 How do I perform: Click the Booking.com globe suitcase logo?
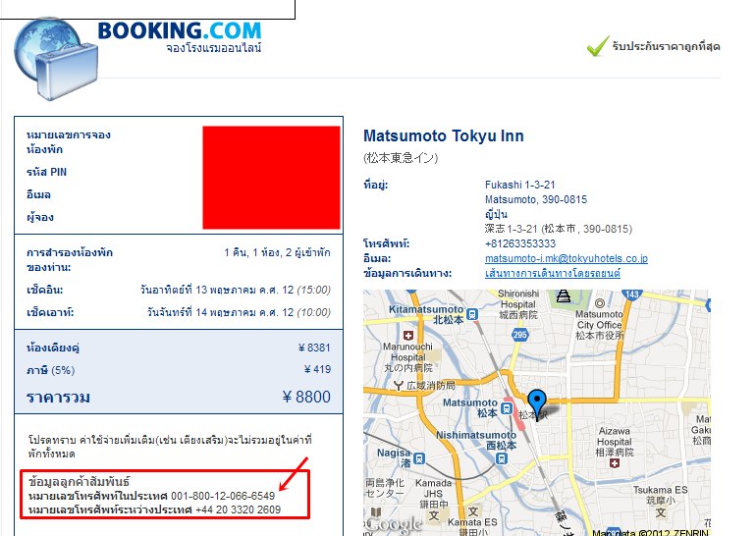tap(55, 59)
